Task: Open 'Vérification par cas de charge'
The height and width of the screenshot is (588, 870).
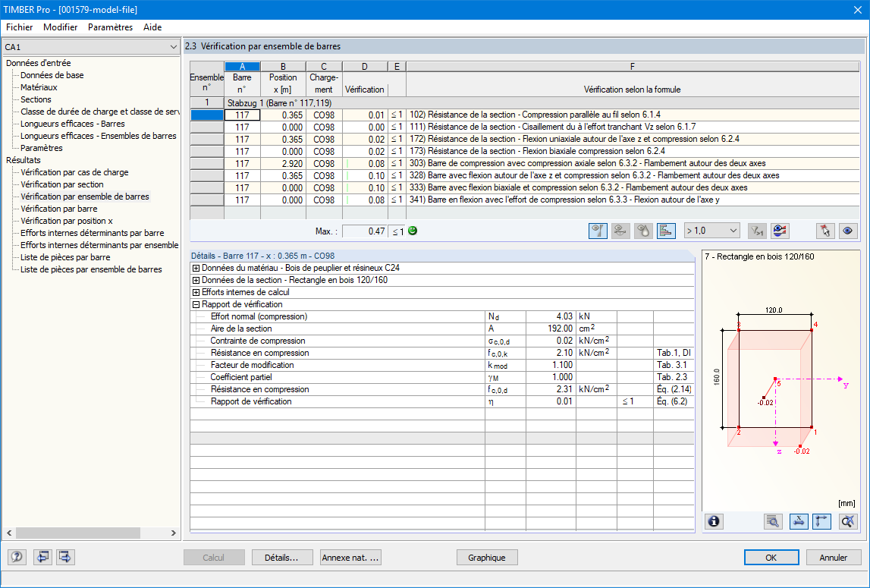Action: coord(74,173)
